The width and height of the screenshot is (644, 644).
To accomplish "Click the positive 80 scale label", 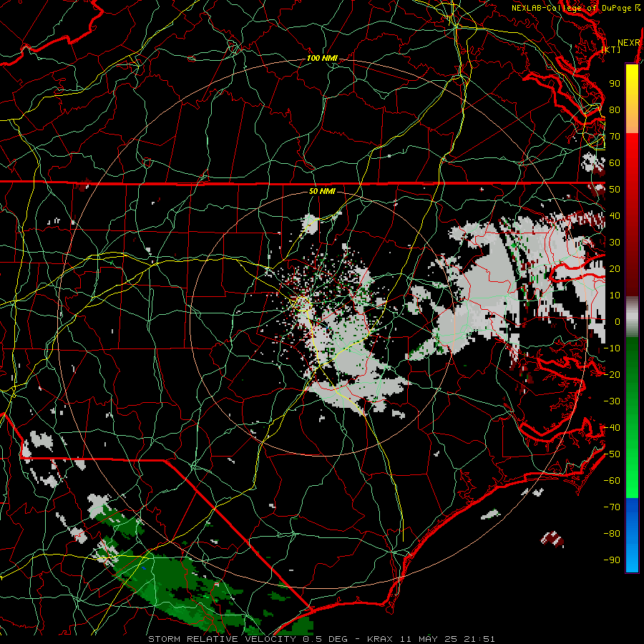I will coord(615,109).
